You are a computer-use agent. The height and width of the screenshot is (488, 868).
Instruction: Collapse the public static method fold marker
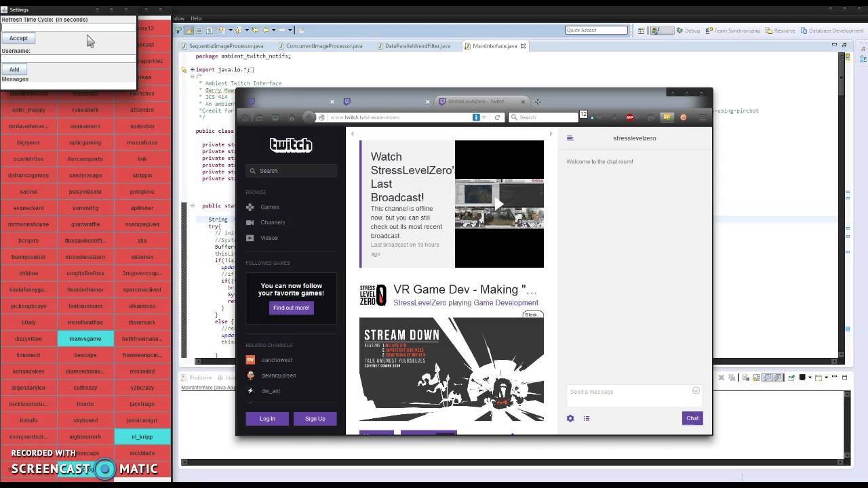(x=192, y=205)
